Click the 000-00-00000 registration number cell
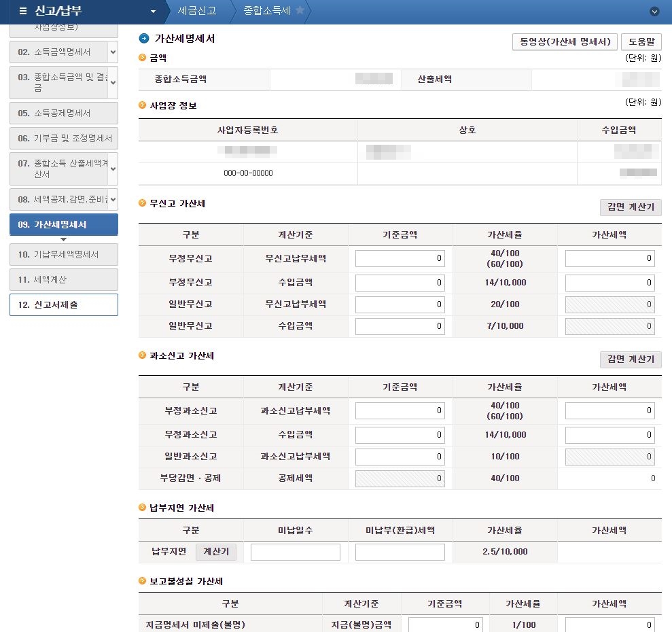Image resolution: width=672 pixels, height=632 pixels. pos(248,173)
